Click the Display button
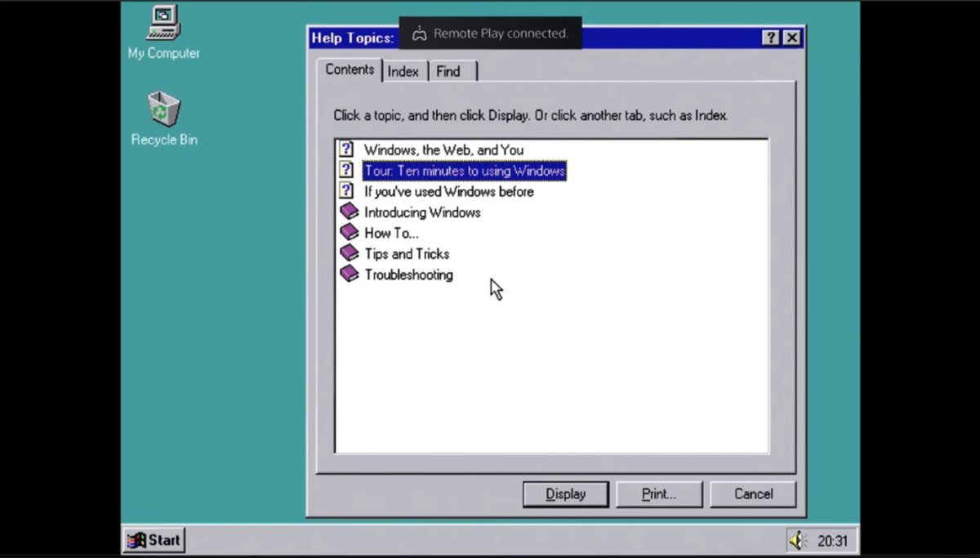The image size is (980, 558). click(x=566, y=493)
